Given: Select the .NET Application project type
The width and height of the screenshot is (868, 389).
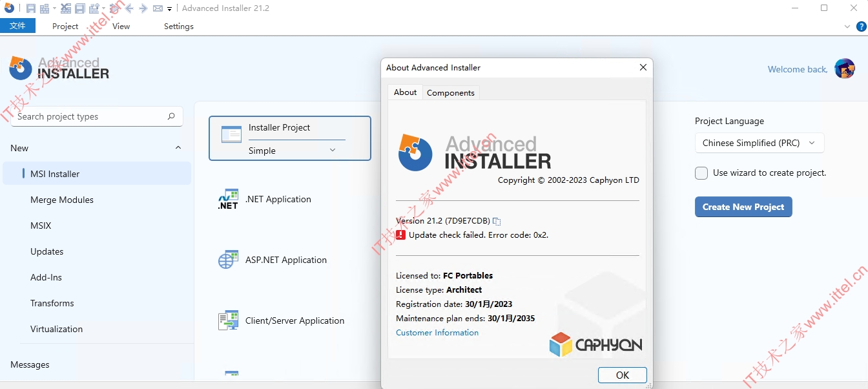Looking at the screenshot, I should coord(278,199).
